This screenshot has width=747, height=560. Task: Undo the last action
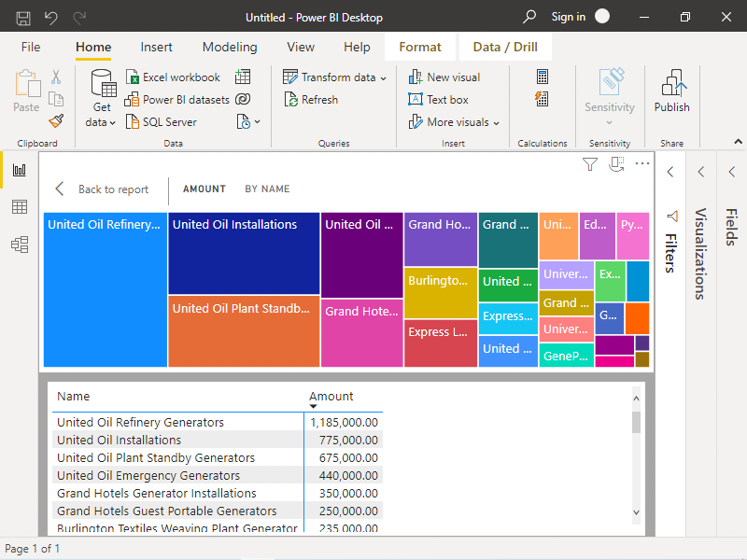point(51,18)
